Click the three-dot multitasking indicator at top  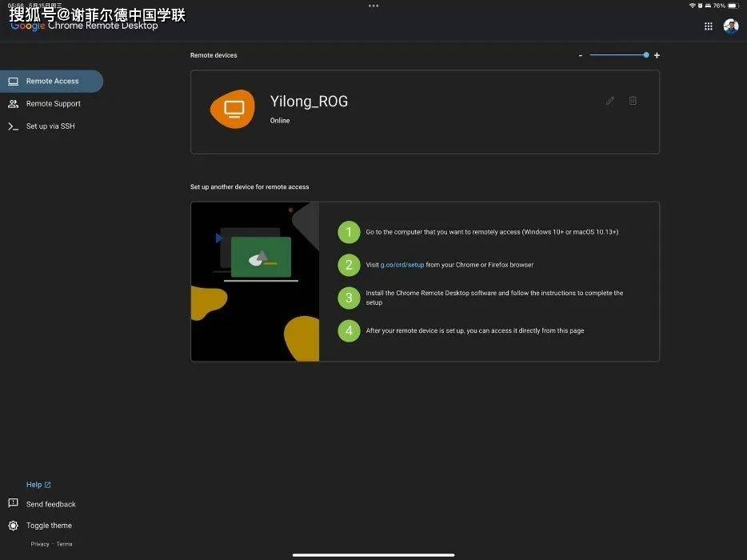[373, 6]
